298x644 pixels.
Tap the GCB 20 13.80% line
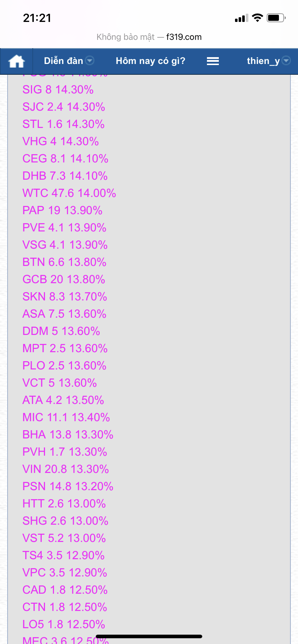point(64,279)
